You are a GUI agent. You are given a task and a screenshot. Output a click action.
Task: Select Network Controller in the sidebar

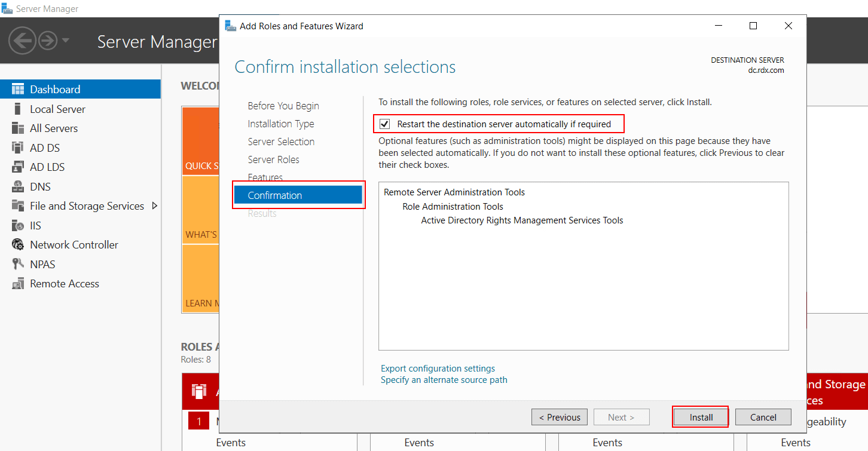(x=74, y=244)
